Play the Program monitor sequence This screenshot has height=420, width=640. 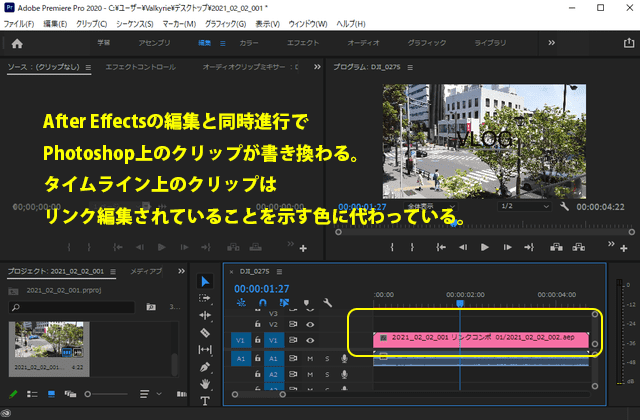[484, 247]
